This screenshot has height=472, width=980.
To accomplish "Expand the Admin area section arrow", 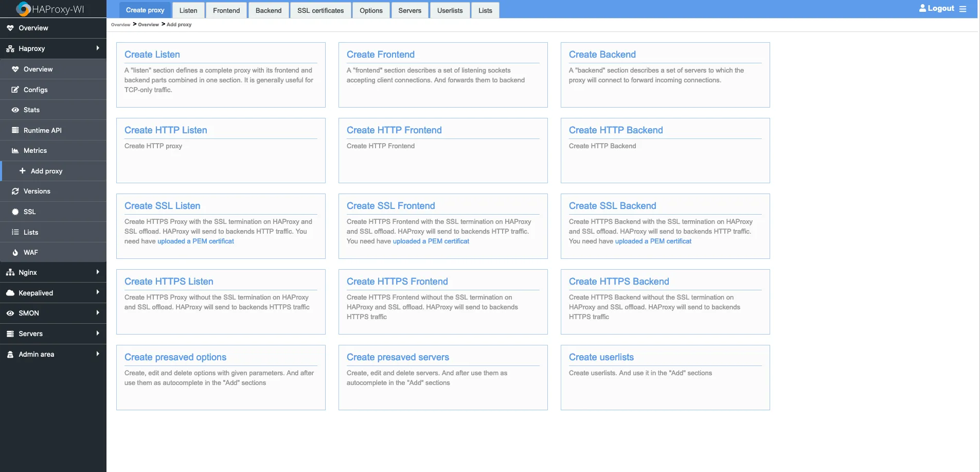I will pos(98,354).
